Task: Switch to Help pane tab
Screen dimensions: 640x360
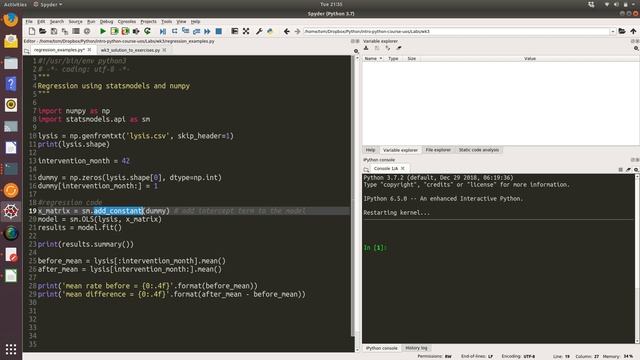Action: [370, 150]
